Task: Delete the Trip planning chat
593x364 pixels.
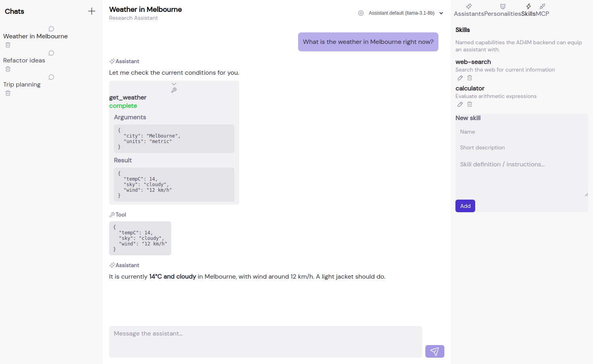Action: [x=8, y=93]
